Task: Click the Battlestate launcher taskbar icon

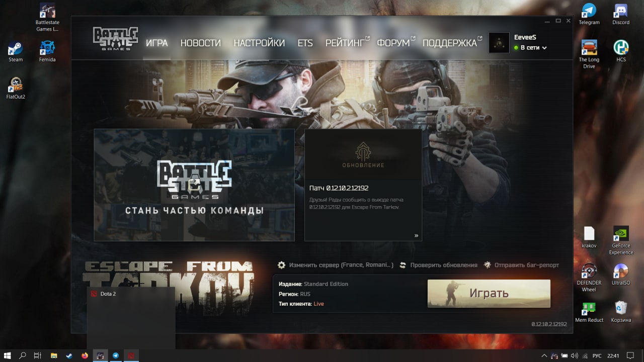Action: [100, 355]
